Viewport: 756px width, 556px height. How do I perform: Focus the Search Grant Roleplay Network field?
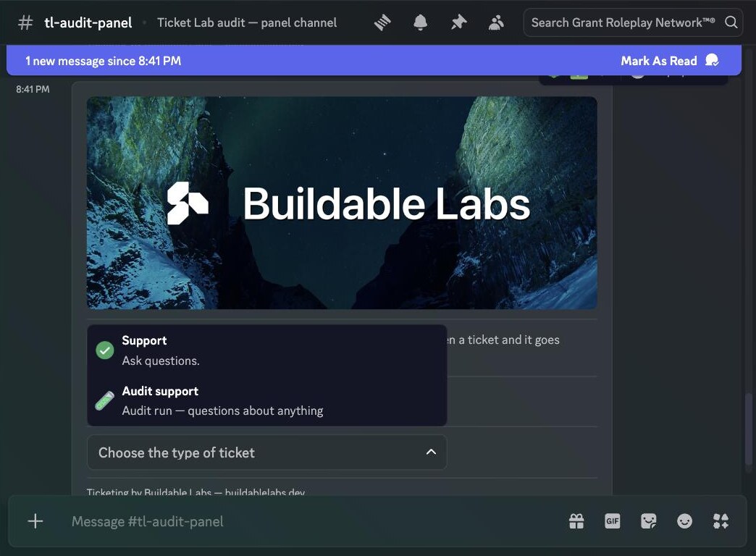pos(633,22)
